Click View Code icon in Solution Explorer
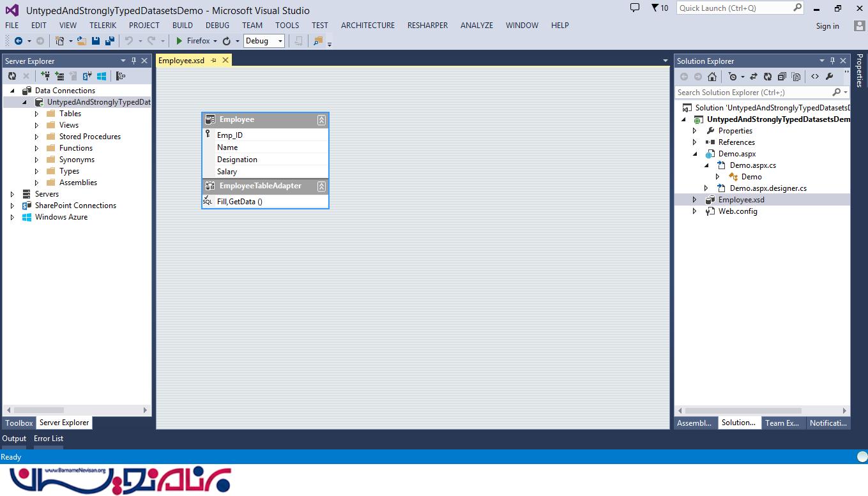Image resolution: width=868 pixels, height=496 pixels. coord(815,77)
